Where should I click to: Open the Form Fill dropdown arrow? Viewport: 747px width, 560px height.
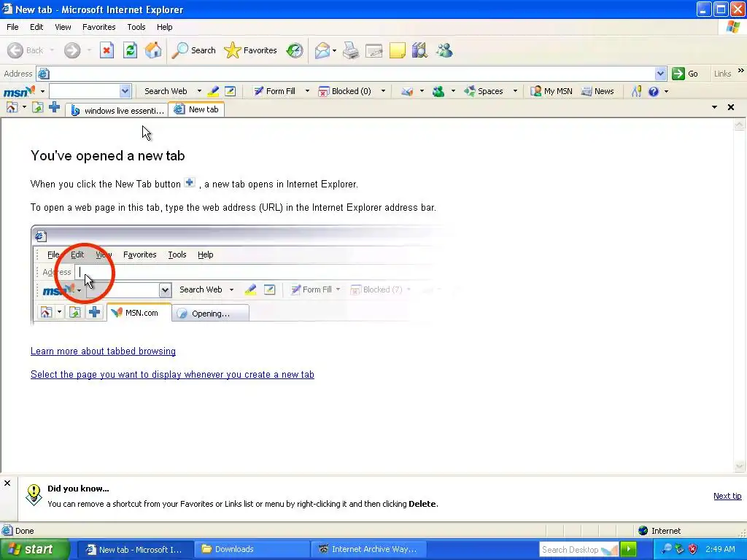point(307,91)
